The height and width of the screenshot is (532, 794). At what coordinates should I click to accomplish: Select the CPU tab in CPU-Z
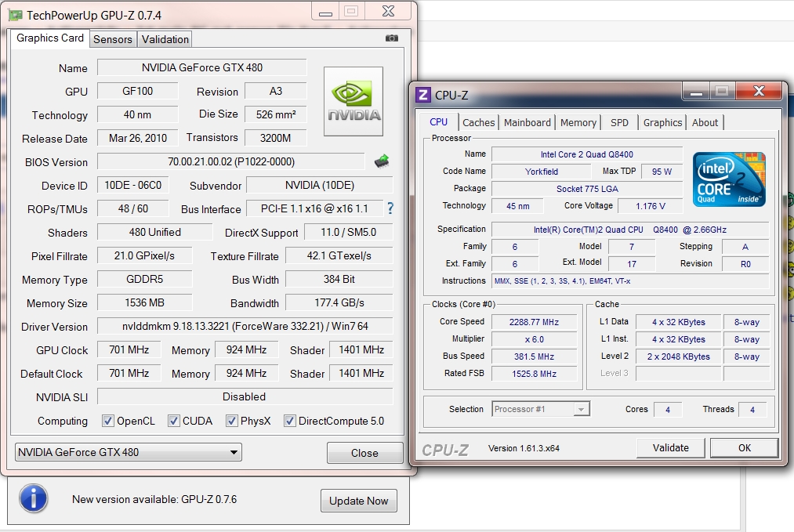438,122
